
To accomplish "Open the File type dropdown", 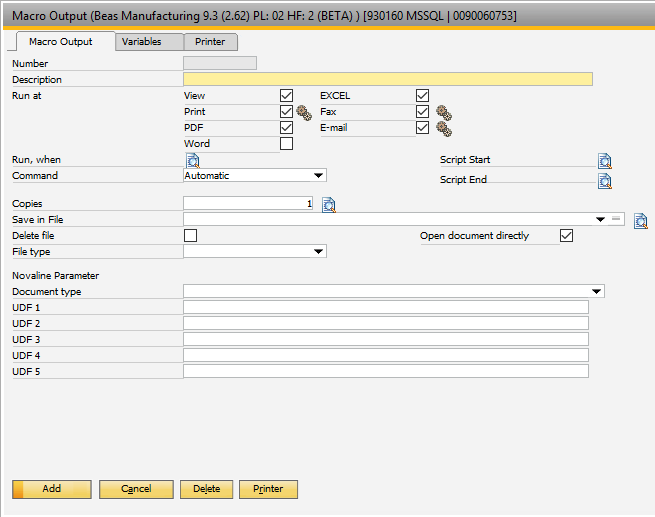I will click(319, 252).
